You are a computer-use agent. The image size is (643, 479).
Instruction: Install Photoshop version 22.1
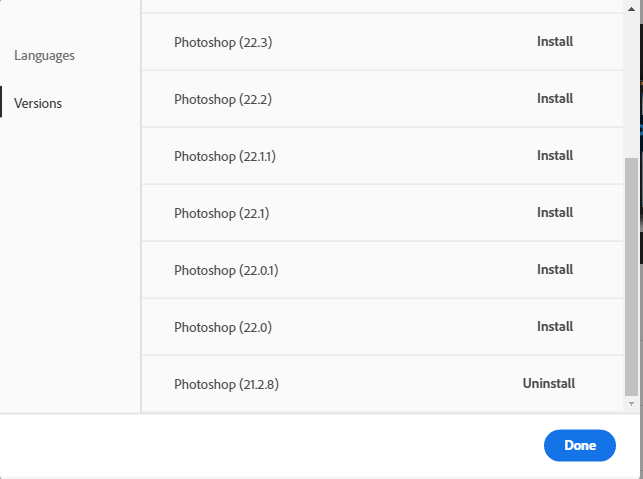coord(554,213)
